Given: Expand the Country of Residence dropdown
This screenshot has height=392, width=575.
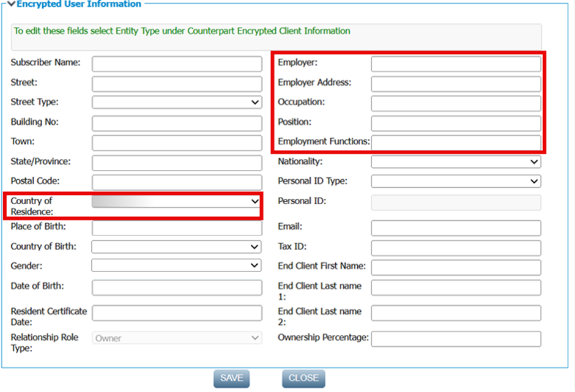Looking at the screenshot, I should (177, 201).
